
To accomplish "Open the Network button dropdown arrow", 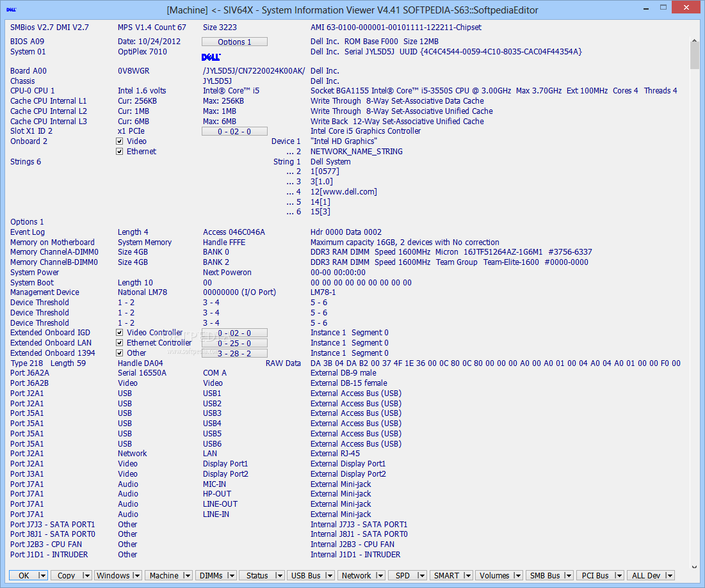I will [x=380, y=575].
